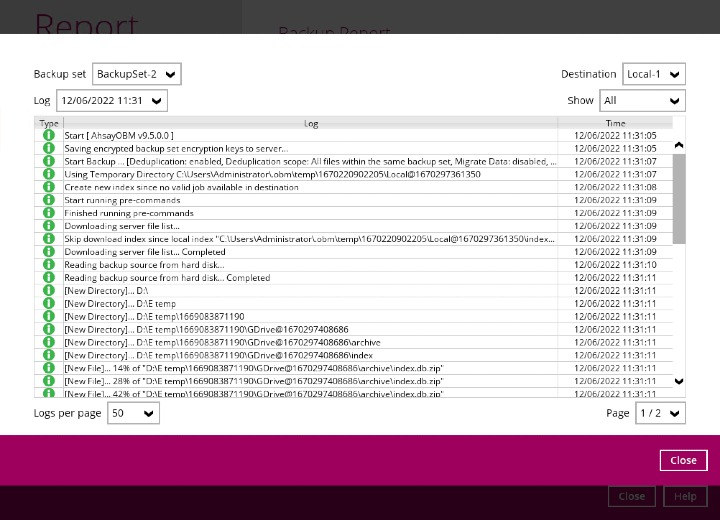Screen dimensions: 720x520
Task: Select log text '[New Directory]... D:\E temp\1669083871190'
Action: pos(154,317)
